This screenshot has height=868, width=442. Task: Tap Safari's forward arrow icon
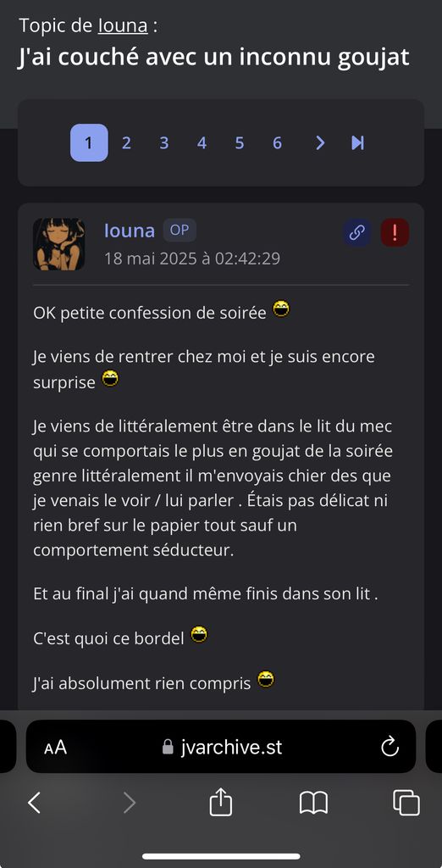[x=129, y=802]
